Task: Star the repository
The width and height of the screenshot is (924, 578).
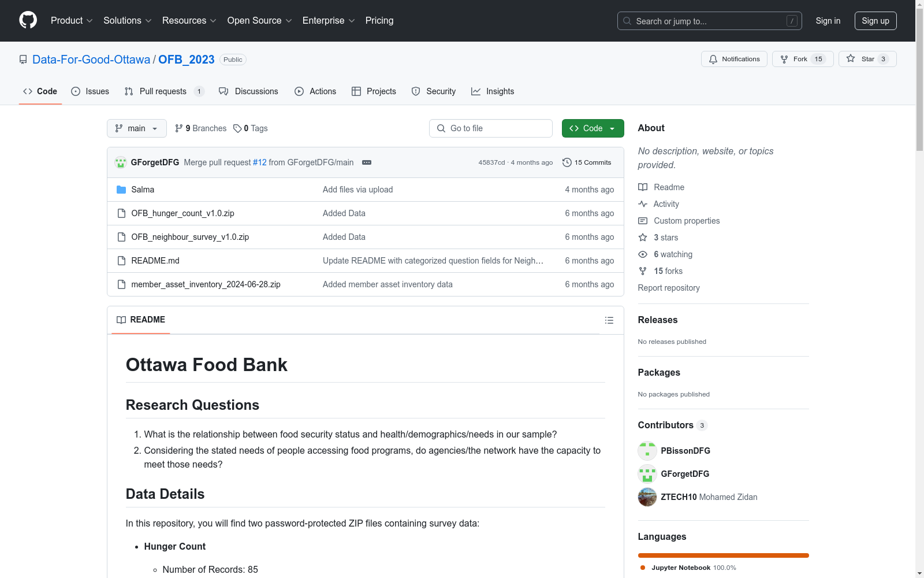Action: point(867,59)
